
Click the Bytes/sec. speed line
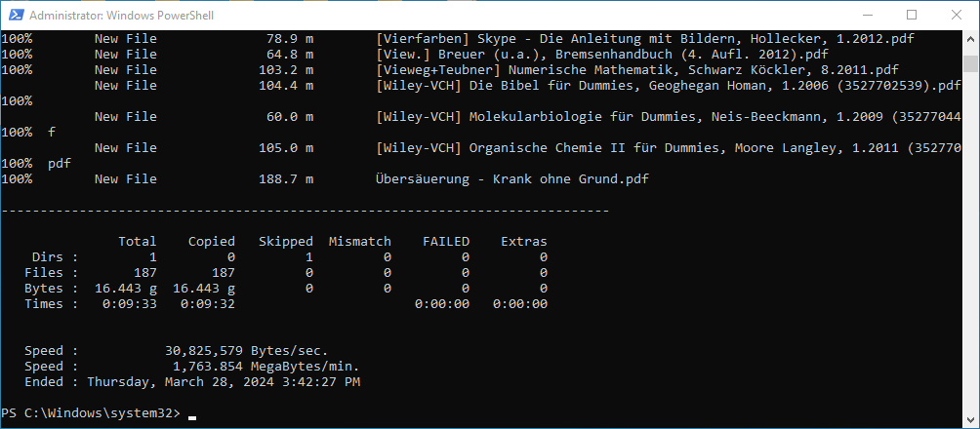click(x=247, y=351)
